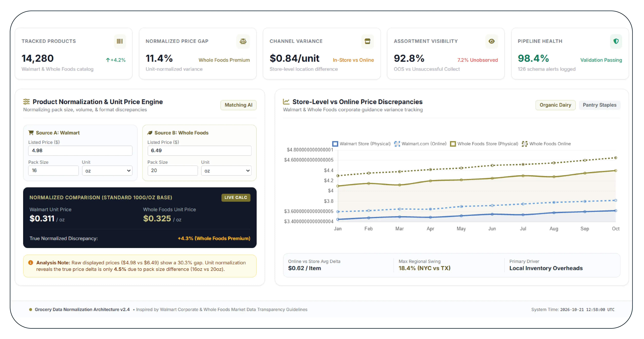Click the leaf icon in Source B
The height and width of the screenshot is (339, 644).
150,133
